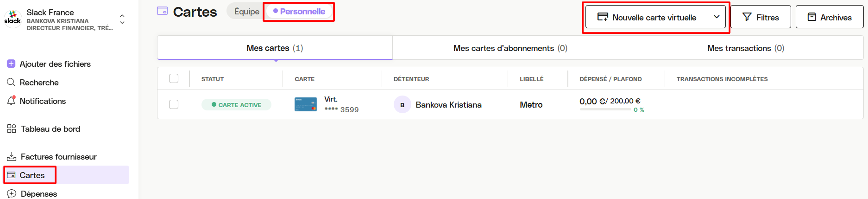The image size is (868, 199).
Task: Switch to Mes cartes d'abonnements tab
Action: click(x=510, y=48)
